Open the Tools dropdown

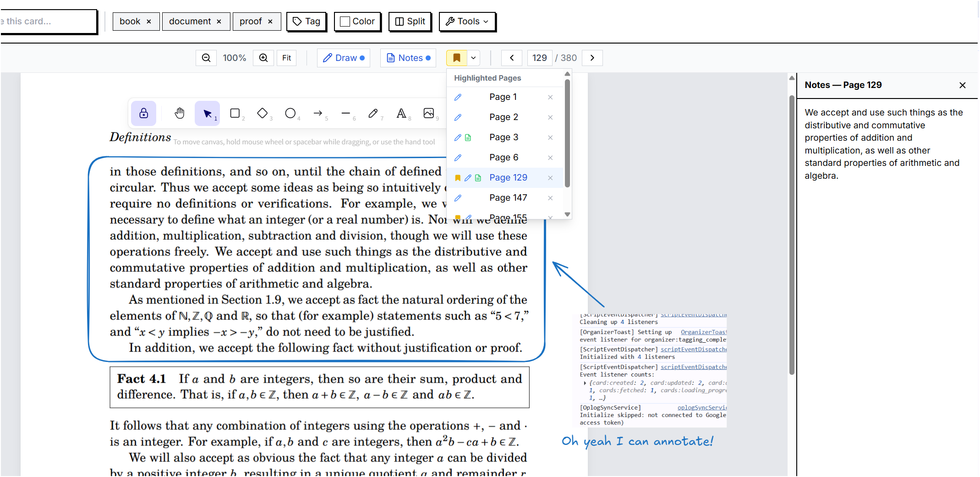click(x=467, y=21)
